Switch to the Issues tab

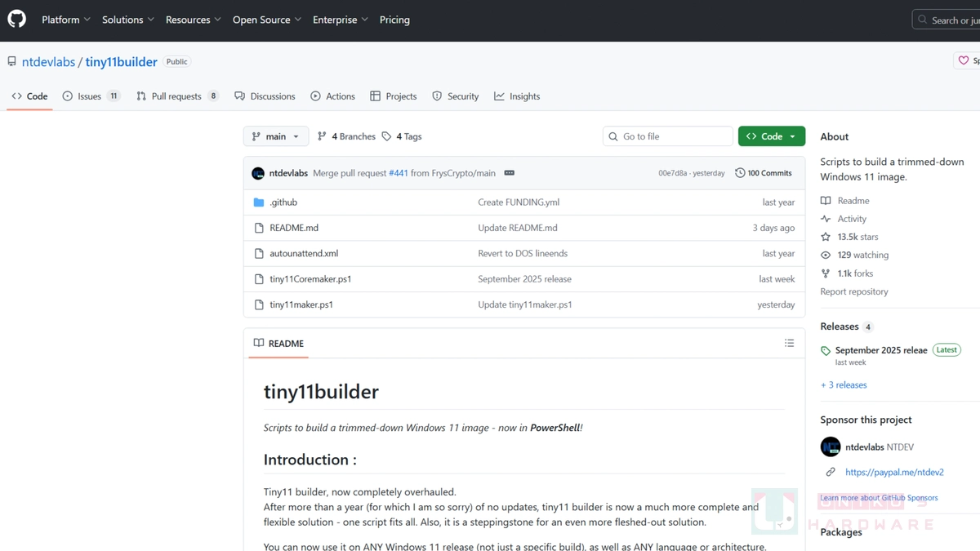[91, 96]
